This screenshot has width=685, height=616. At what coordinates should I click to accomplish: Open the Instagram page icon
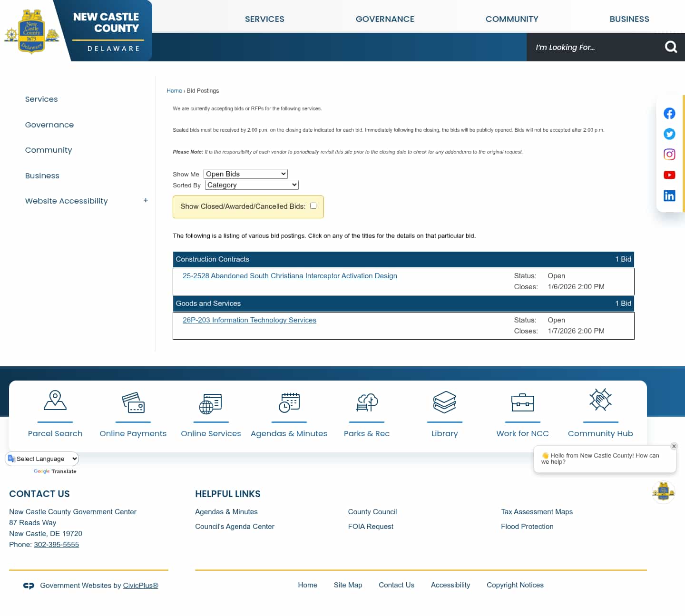tap(669, 154)
